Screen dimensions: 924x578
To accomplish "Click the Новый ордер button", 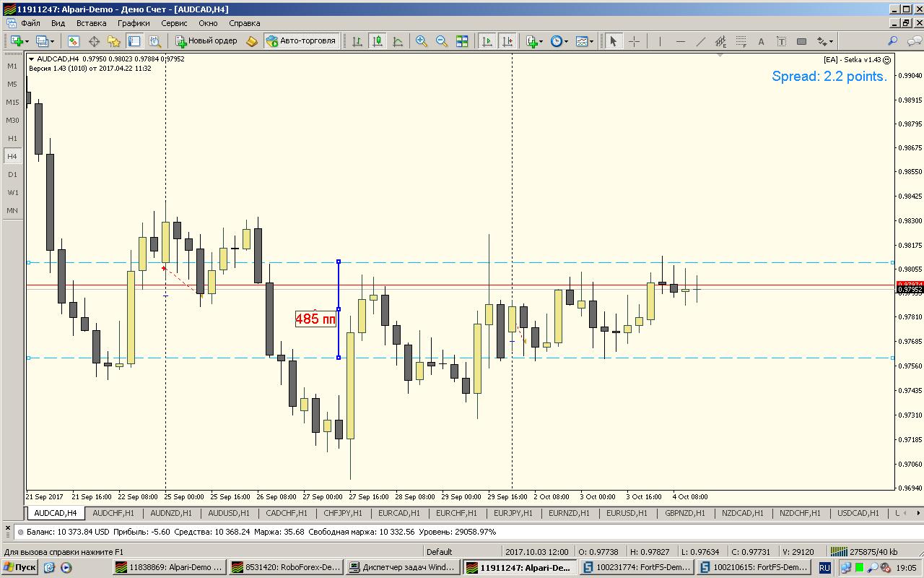I will point(206,41).
